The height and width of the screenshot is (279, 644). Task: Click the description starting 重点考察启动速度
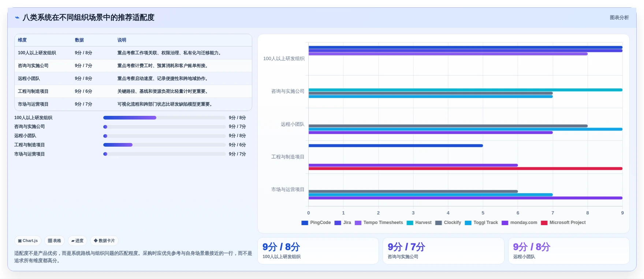tap(163, 78)
